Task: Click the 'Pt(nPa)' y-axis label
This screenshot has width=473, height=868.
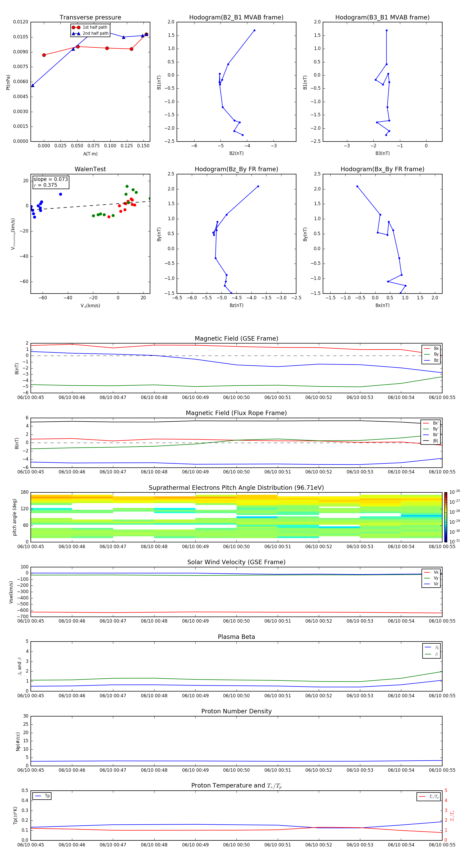Action: (8, 82)
